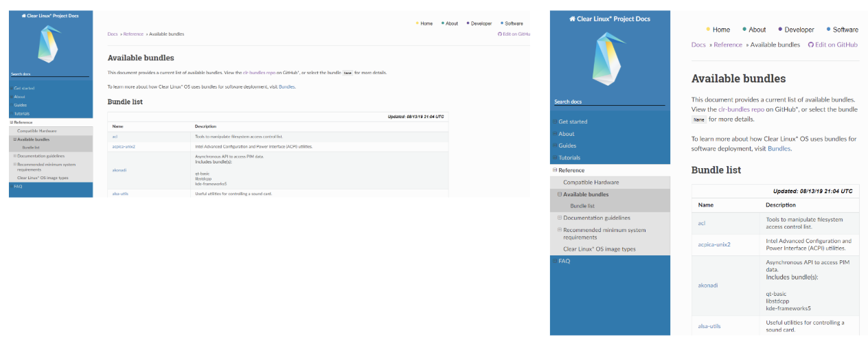Click the 'Updated: 08/13/19 21:04 UTC' caption, right page
This screenshot has width=868, height=346.
813,192
